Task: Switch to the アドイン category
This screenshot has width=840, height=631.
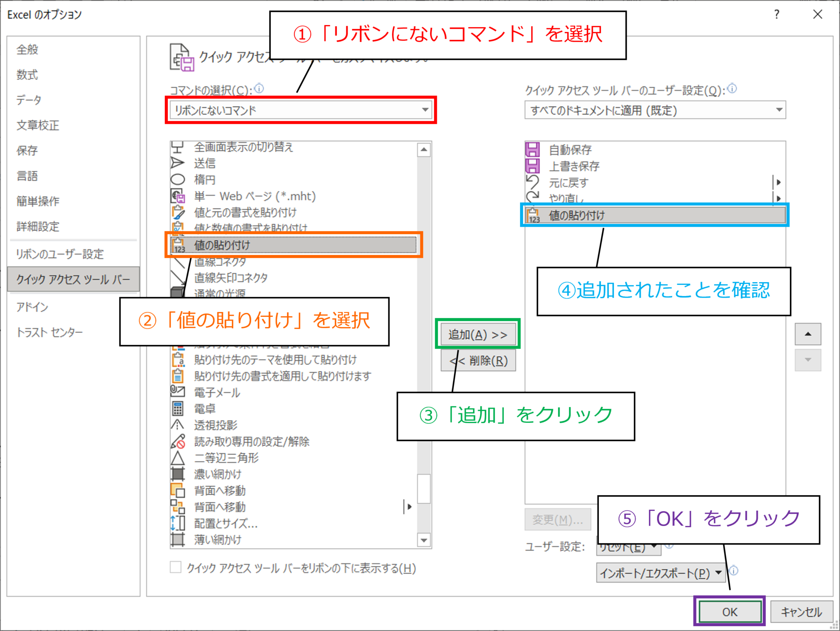Action: click(x=32, y=307)
